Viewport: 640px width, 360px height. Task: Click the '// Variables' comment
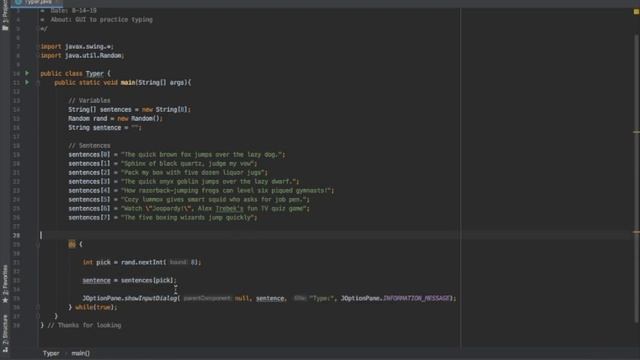click(x=89, y=100)
